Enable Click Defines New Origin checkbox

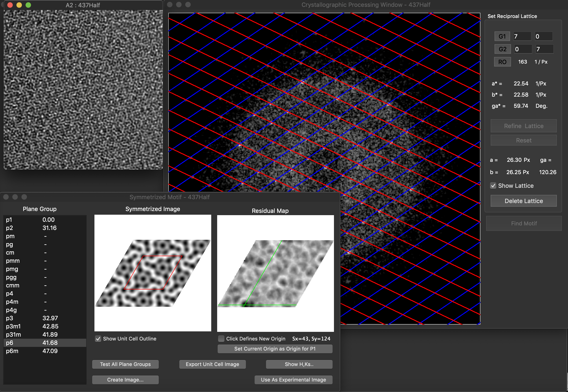pos(221,339)
